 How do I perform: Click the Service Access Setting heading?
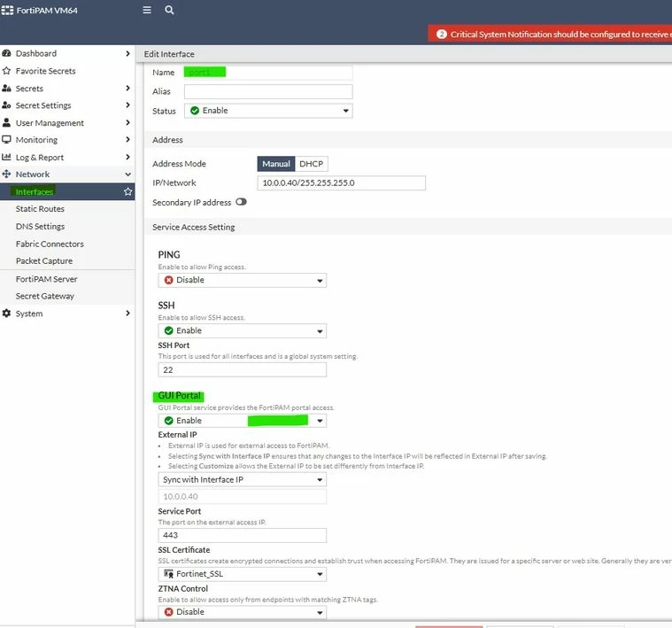(193, 227)
